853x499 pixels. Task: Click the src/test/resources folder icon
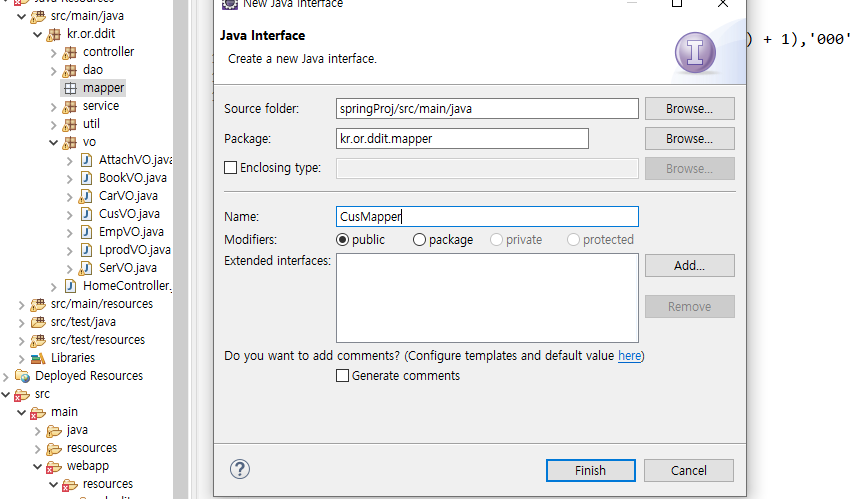click(38, 340)
